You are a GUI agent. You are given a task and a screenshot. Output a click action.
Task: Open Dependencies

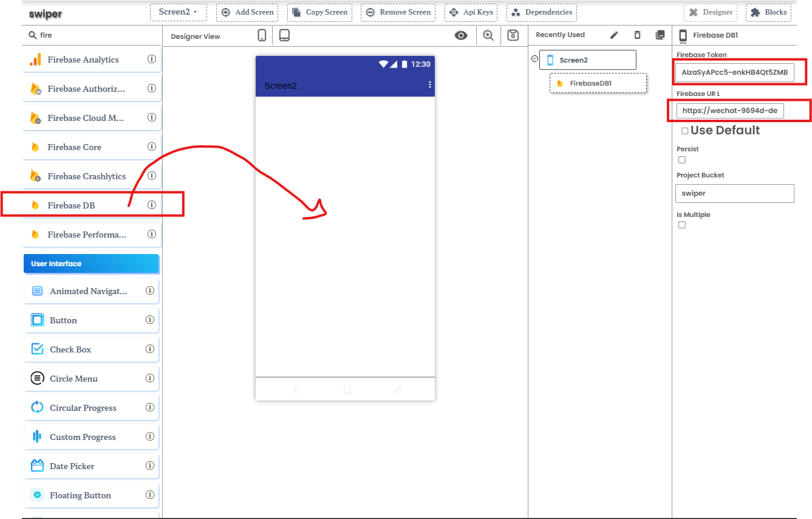point(542,12)
